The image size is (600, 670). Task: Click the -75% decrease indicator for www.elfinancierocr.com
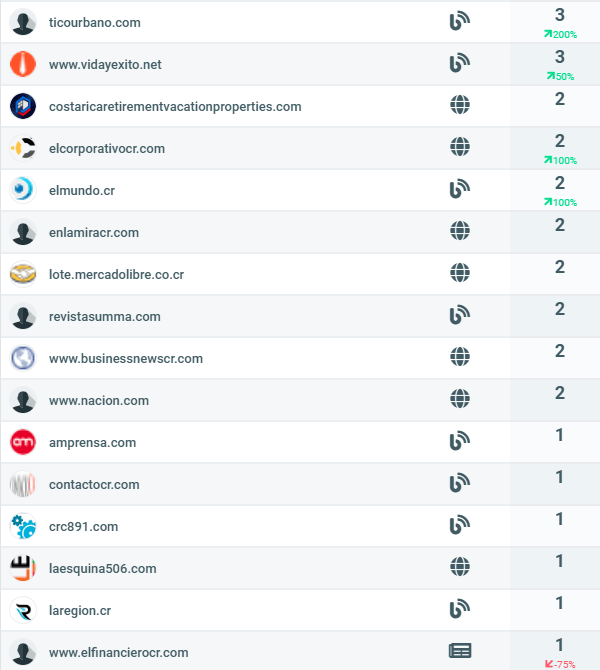click(x=560, y=664)
